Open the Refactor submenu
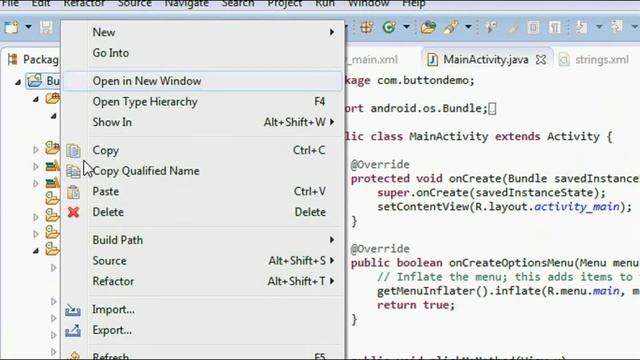This screenshot has width=640, height=360. [202, 281]
